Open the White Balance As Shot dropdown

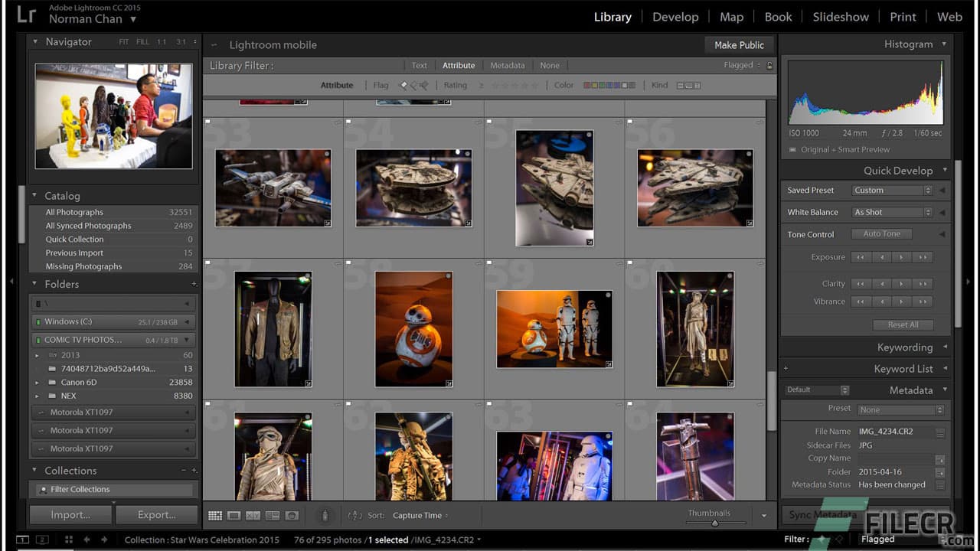tap(890, 212)
